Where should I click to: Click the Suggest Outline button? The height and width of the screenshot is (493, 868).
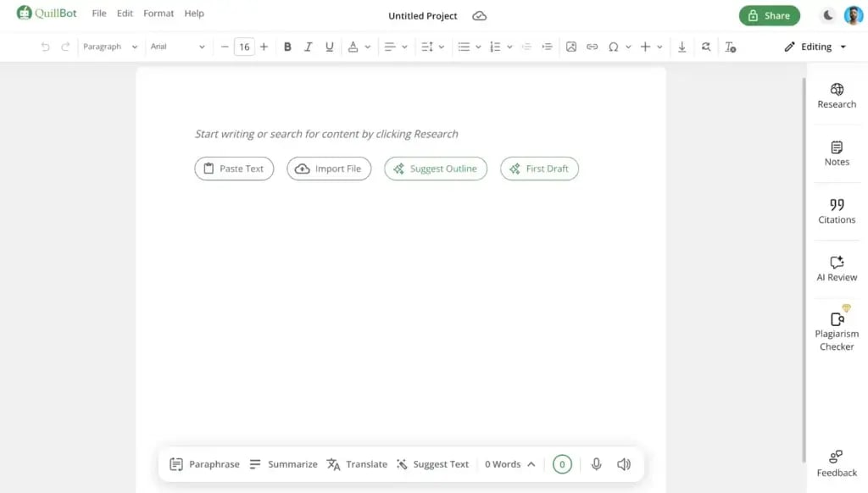pyautogui.click(x=436, y=169)
